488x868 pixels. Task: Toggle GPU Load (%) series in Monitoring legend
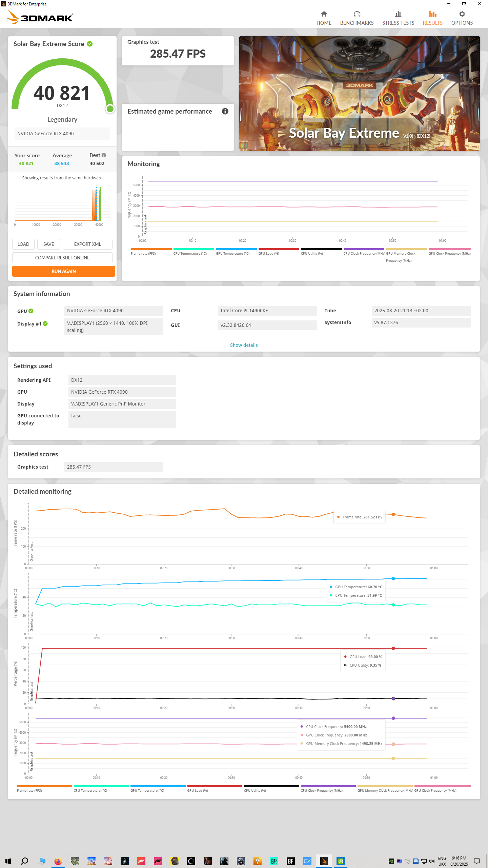point(279,252)
